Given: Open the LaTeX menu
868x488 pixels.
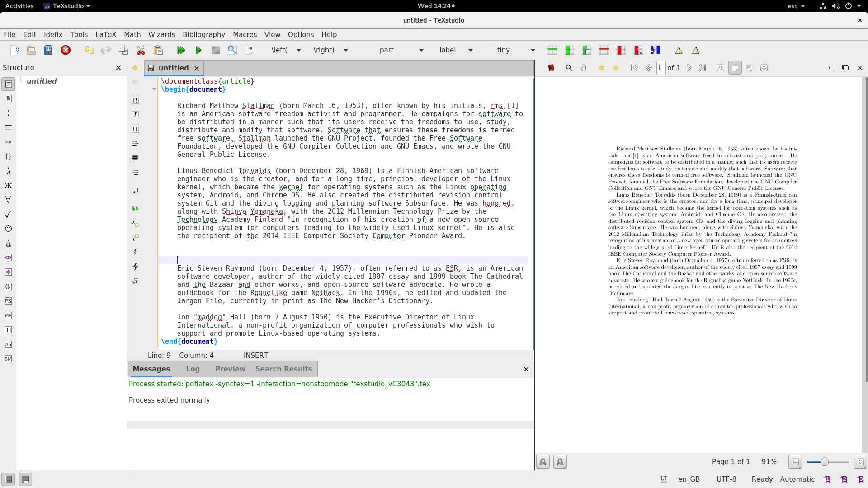Looking at the screenshot, I should [x=105, y=34].
